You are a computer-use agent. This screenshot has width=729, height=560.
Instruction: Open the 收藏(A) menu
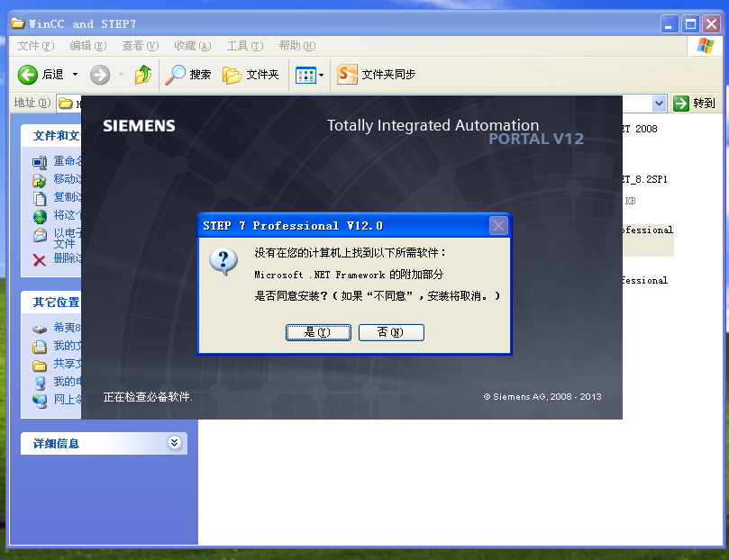click(193, 46)
